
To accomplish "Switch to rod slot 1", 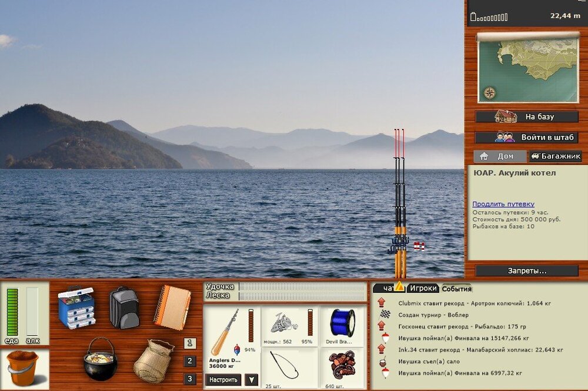I will coord(190,343).
